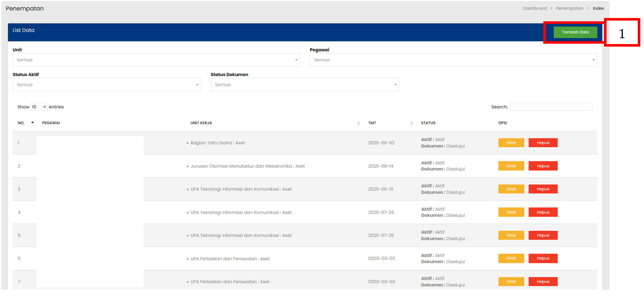Click the Search input field
The width and height of the screenshot is (644, 297).
(x=551, y=107)
